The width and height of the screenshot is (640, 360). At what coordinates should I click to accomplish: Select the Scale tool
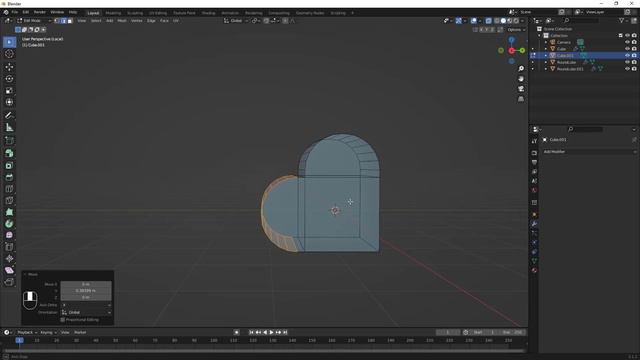(9, 90)
